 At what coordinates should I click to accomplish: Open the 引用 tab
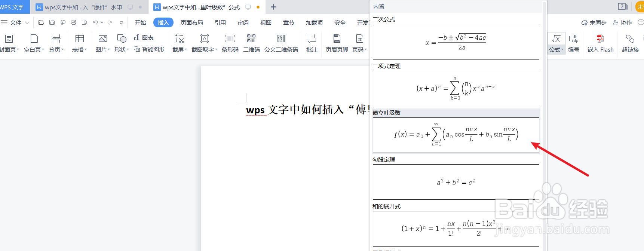[x=220, y=22]
